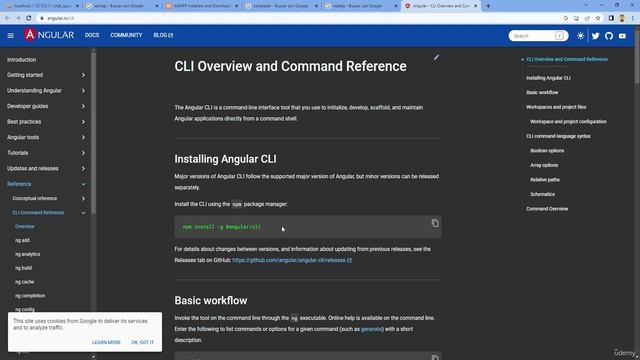
Task: Open Angular's GitHub icon in header
Action: coord(609,36)
